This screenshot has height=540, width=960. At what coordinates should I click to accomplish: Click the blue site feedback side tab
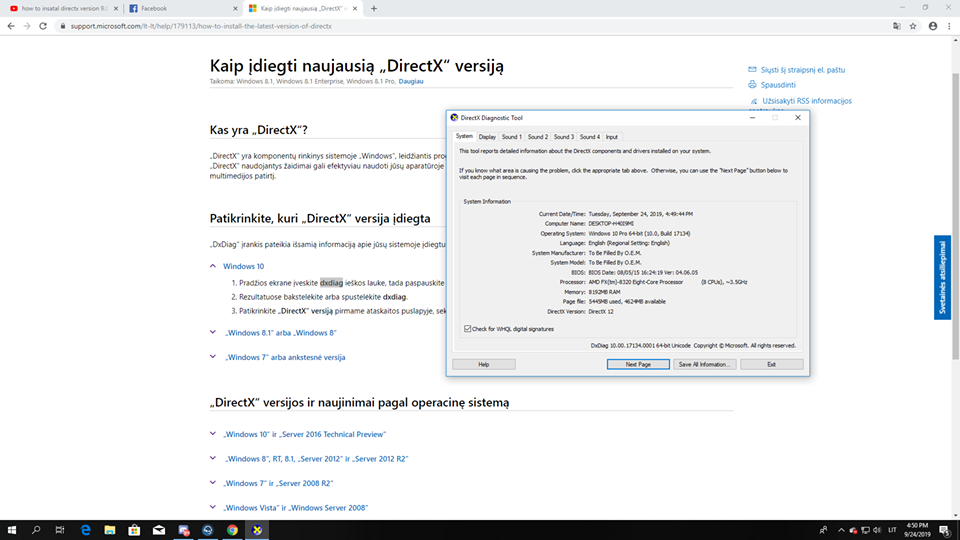tap(942, 277)
